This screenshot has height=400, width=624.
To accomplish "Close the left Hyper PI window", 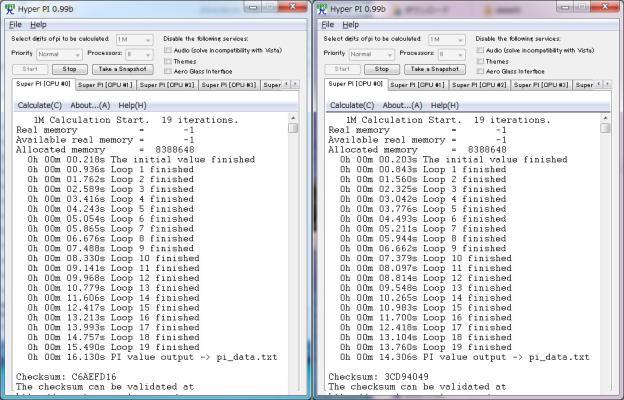I will click(x=294, y=6).
